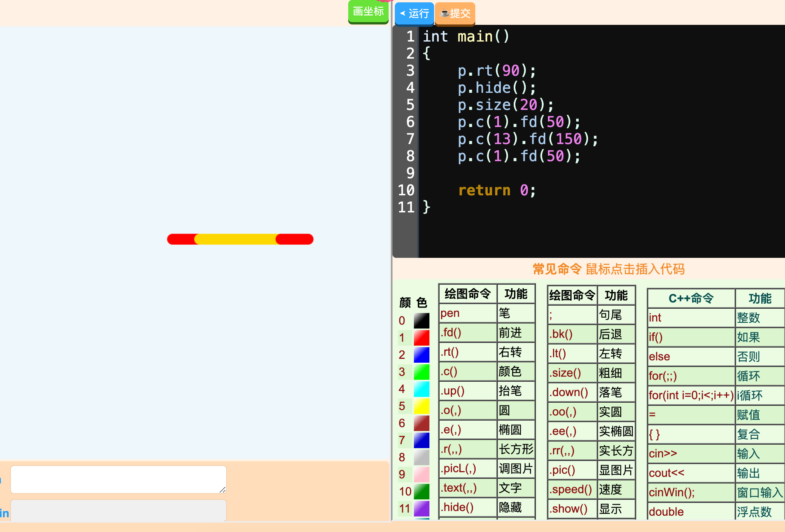The image size is (785, 532).
Task: Pick the black color swatch numbered 0
Action: pos(421,320)
